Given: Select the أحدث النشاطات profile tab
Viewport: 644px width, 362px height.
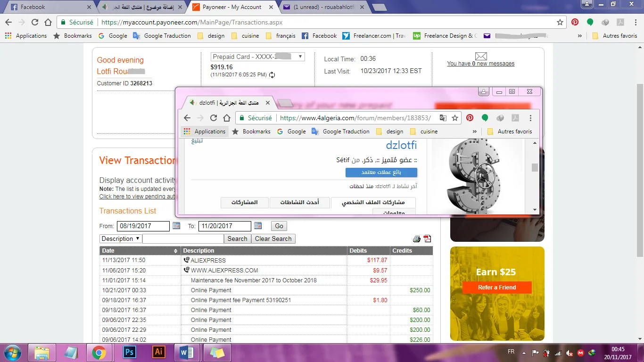Looking at the screenshot, I should 299,202.
